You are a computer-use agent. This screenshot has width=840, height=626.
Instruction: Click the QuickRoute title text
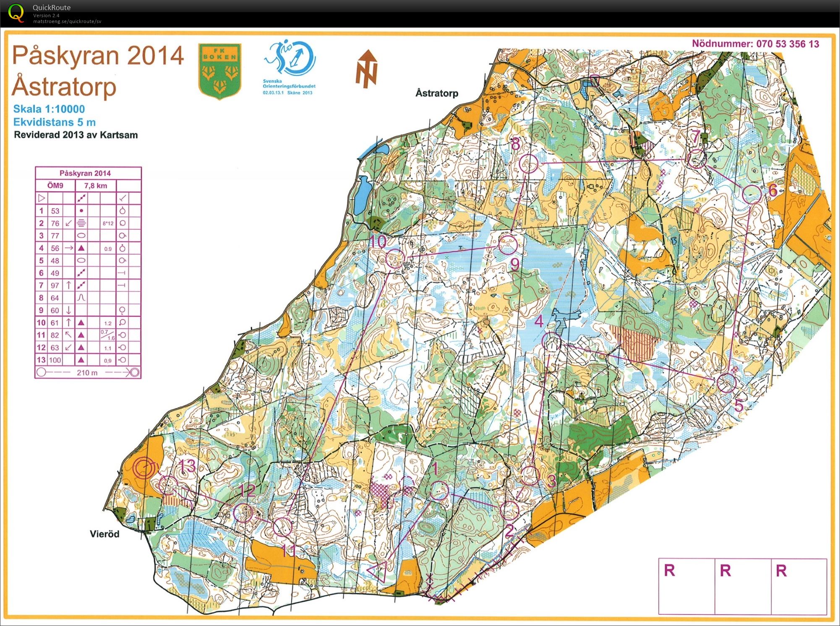point(52,8)
